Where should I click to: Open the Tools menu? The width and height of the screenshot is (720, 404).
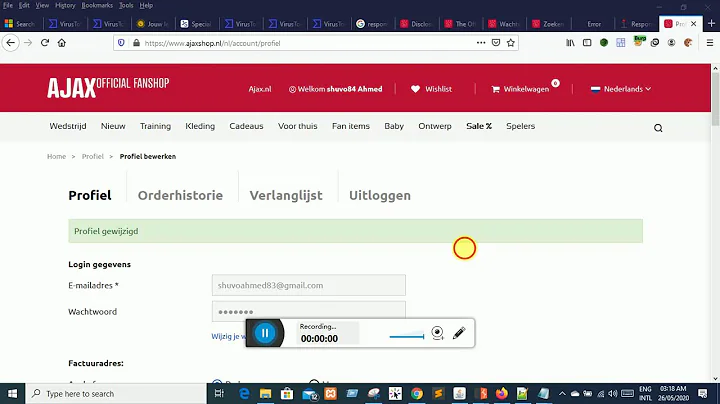point(126,6)
